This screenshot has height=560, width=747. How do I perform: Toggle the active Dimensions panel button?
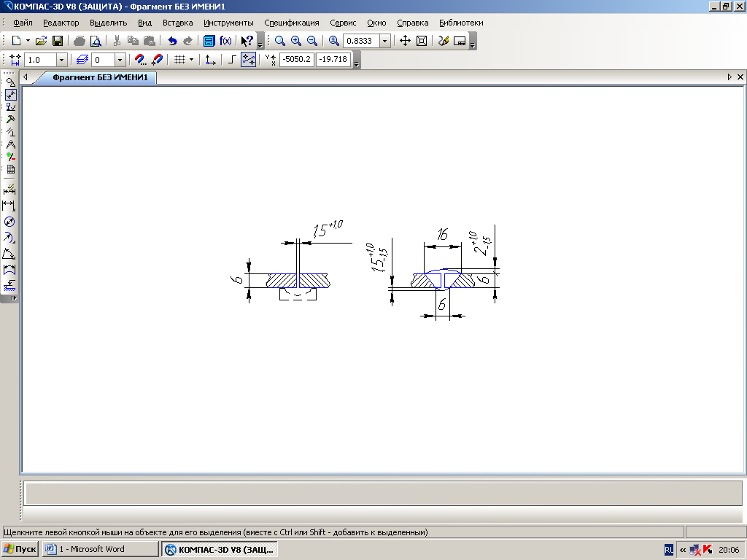pos(10,95)
